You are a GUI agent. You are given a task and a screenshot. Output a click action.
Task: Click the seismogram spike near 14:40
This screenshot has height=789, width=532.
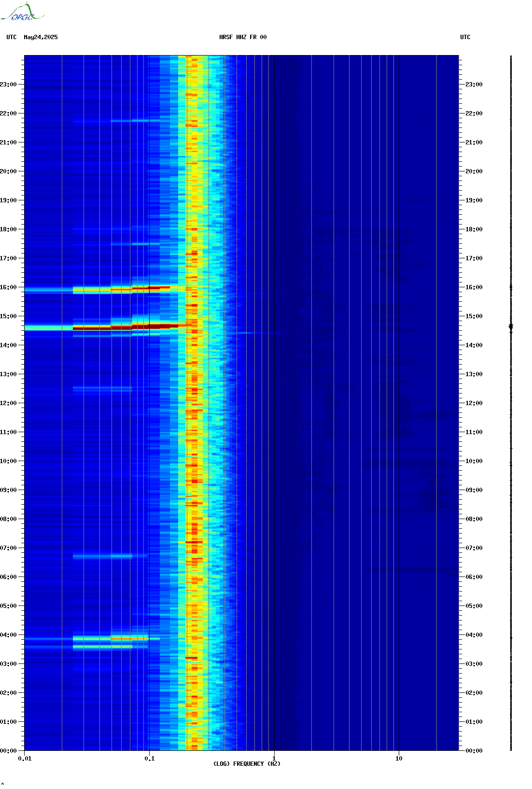coord(511,327)
